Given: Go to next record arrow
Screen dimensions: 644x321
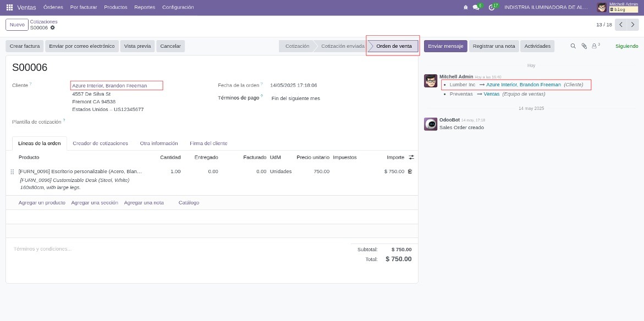Looking at the screenshot, I should tap(633, 25).
